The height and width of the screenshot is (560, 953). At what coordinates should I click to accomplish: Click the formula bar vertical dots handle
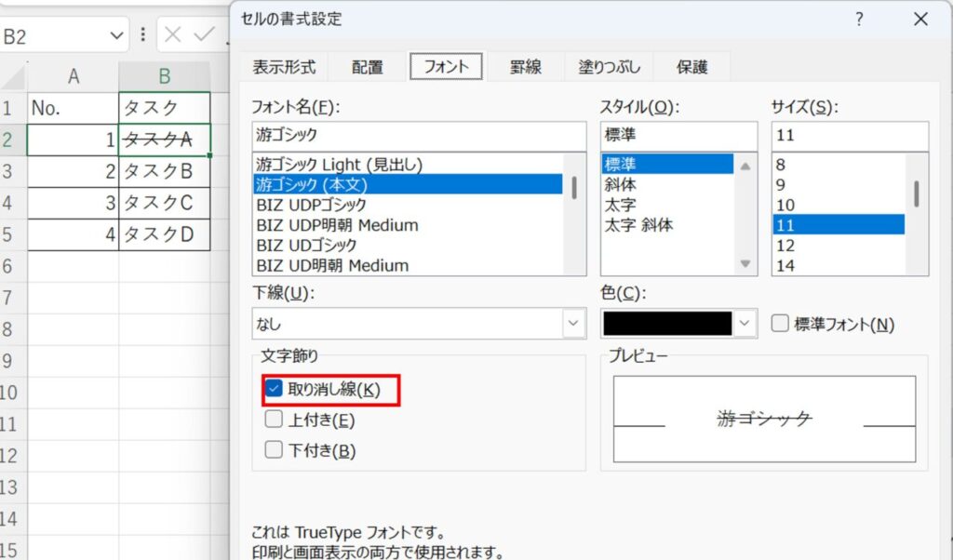pyautogui.click(x=142, y=34)
